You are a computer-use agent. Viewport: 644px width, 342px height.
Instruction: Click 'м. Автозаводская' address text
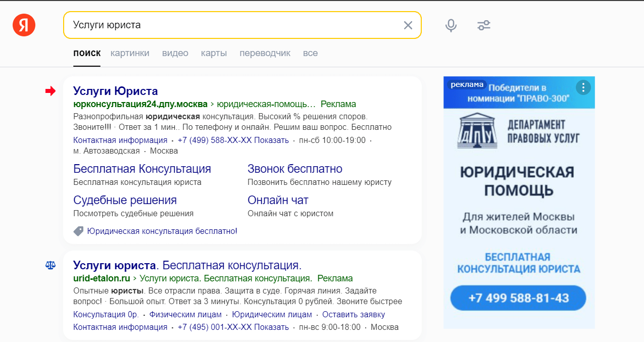(107, 151)
